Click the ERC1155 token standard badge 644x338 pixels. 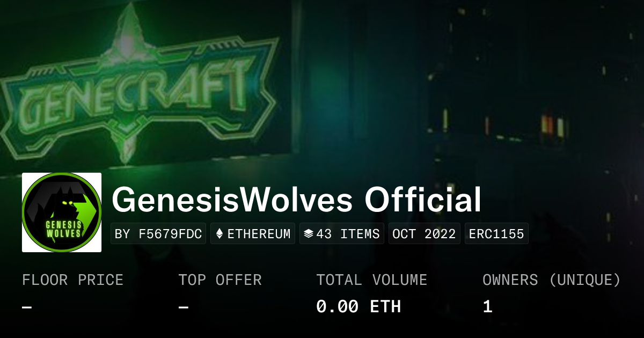point(496,234)
